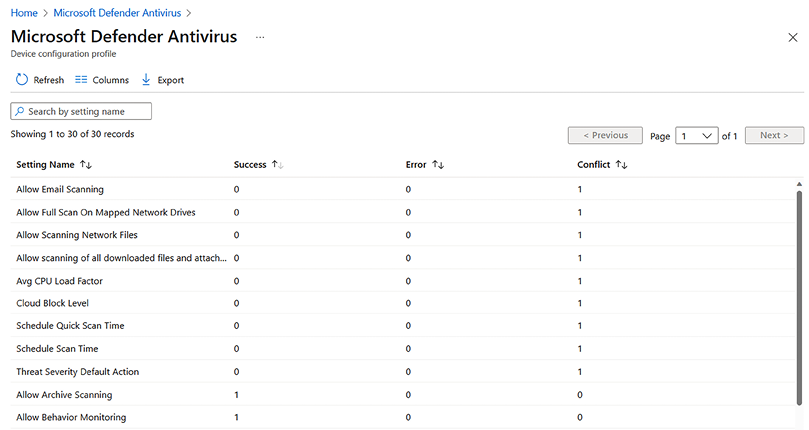Select Allow Full Scan On Mapped Network Drives
The width and height of the screenshot is (809, 430).
pos(402,212)
